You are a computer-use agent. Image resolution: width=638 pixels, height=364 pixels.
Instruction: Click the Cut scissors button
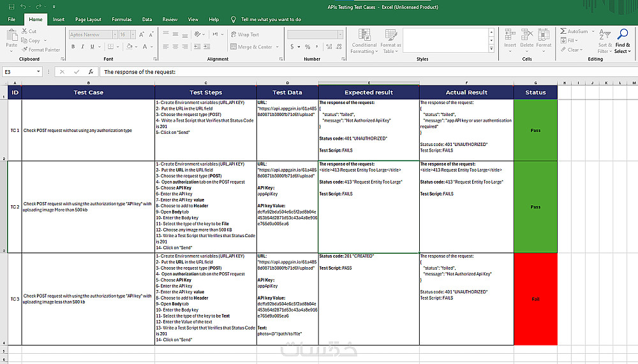29,31
